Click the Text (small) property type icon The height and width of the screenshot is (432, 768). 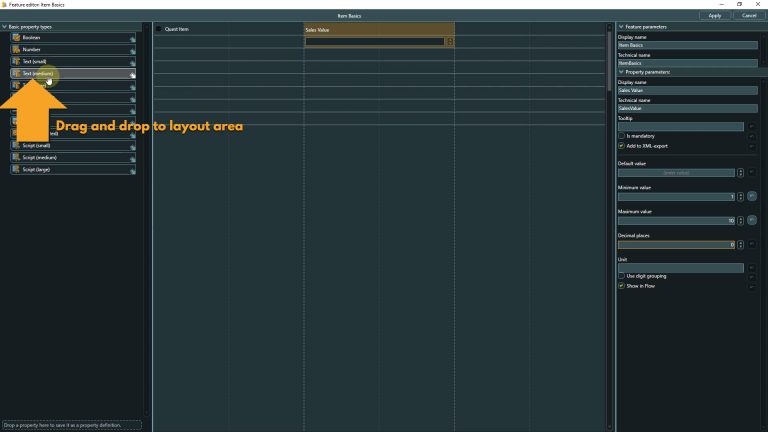(x=16, y=61)
